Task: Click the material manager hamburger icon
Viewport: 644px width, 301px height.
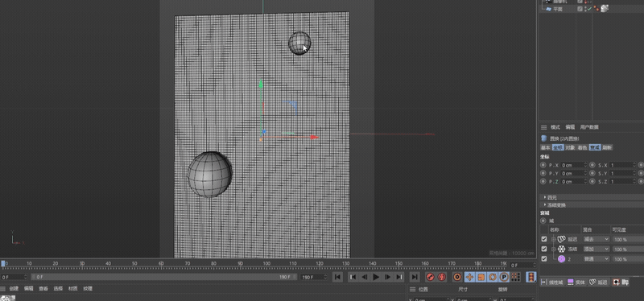Action: (x=3, y=288)
